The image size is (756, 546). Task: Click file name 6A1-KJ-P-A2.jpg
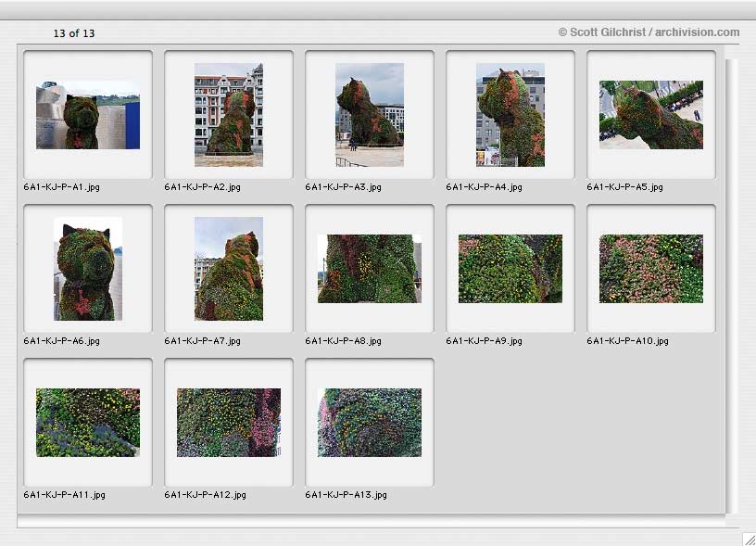pyautogui.click(x=203, y=187)
